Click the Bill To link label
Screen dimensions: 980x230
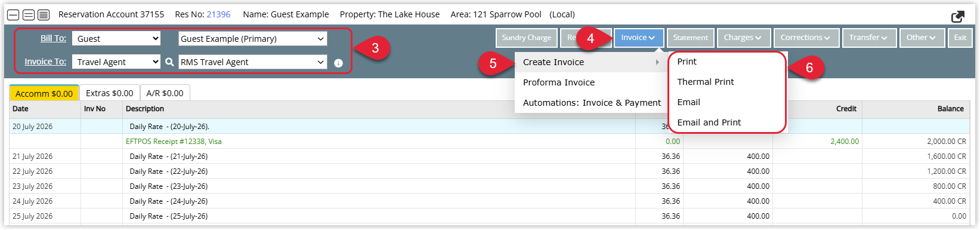click(53, 38)
